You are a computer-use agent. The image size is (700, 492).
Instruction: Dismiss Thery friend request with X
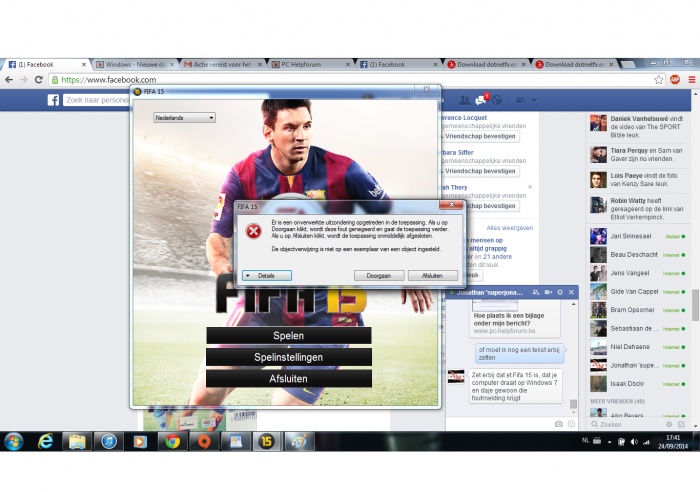tap(530, 187)
